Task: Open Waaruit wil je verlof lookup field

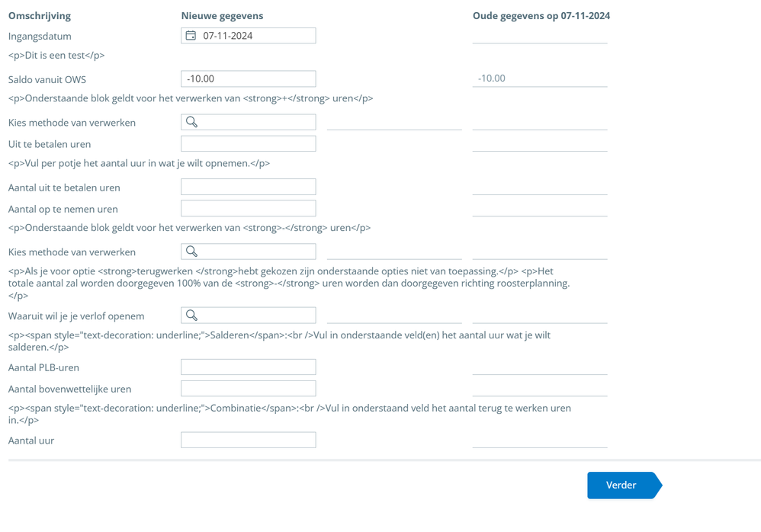Action: pos(249,316)
